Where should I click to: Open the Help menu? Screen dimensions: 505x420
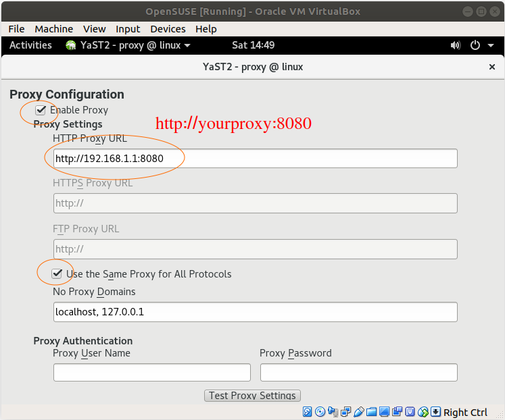[206, 29]
